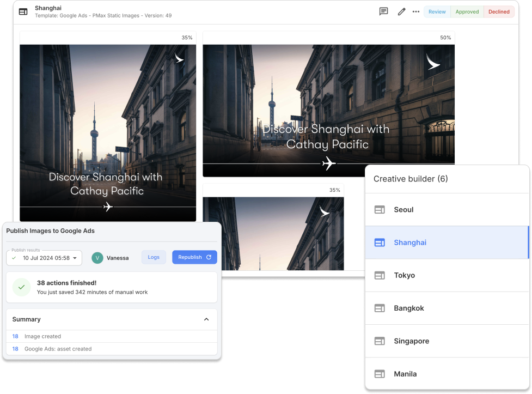Click the blue template icon next to Shanghai
Image resolution: width=532 pixels, height=394 pixels.
[380, 243]
